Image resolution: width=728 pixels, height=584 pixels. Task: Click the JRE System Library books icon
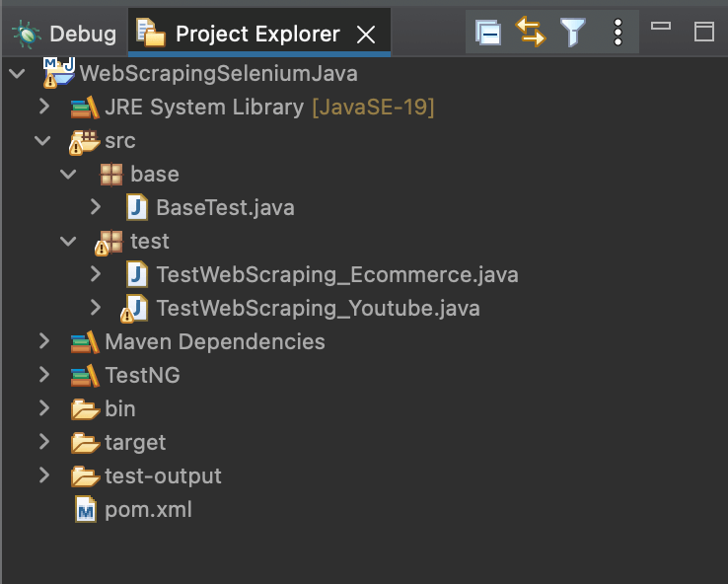tap(85, 108)
